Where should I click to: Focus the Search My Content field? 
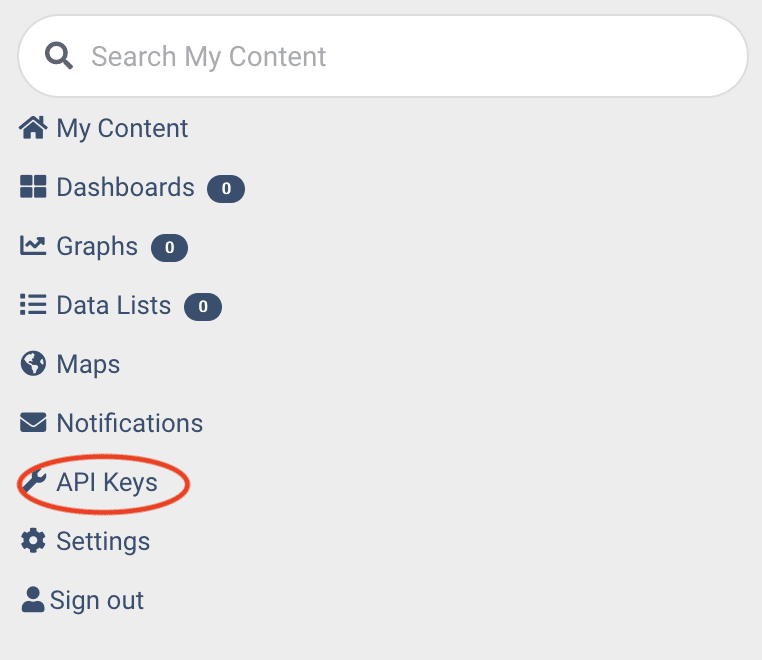pos(400,56)
